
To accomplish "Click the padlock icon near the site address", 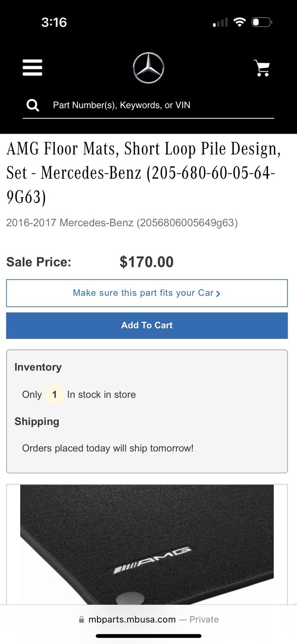I will click(81, 619).
